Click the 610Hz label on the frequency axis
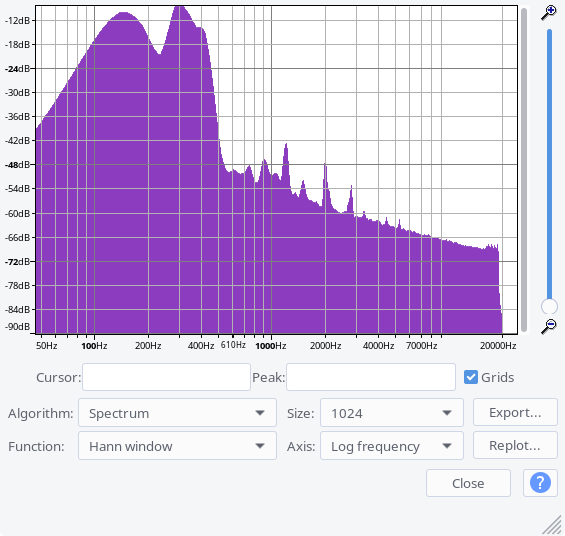The height and width of the screenshot is (536, 565). pos(233,345)
